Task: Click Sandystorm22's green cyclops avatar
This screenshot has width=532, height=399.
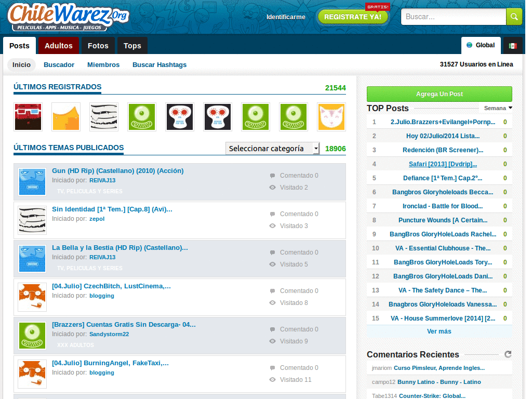Action: pos(32,336)
